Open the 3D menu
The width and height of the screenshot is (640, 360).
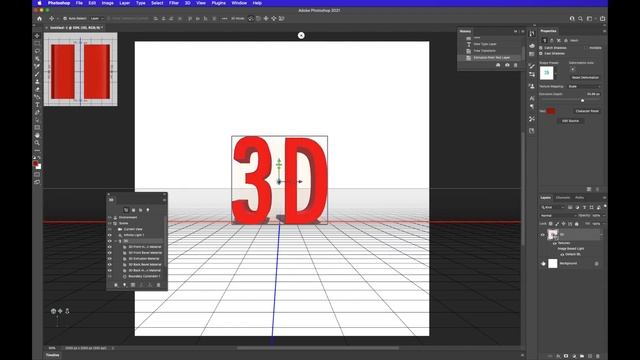click(187, 3)
